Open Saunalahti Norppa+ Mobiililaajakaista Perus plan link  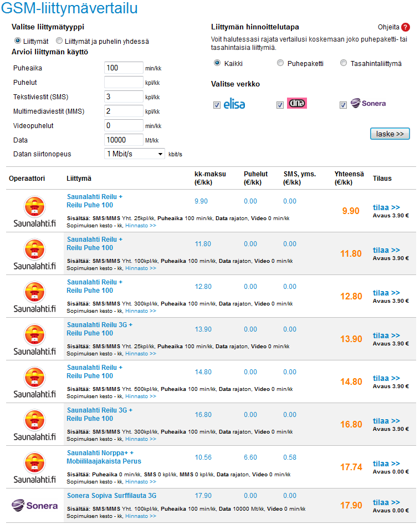pos(104,457)
